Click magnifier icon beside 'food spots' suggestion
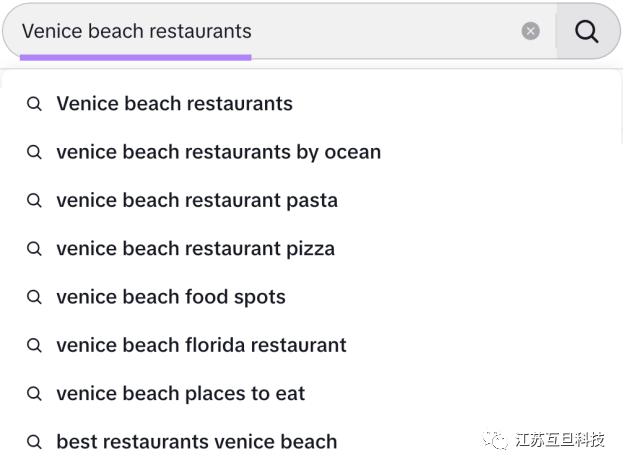624x467 pixels. 34,297
